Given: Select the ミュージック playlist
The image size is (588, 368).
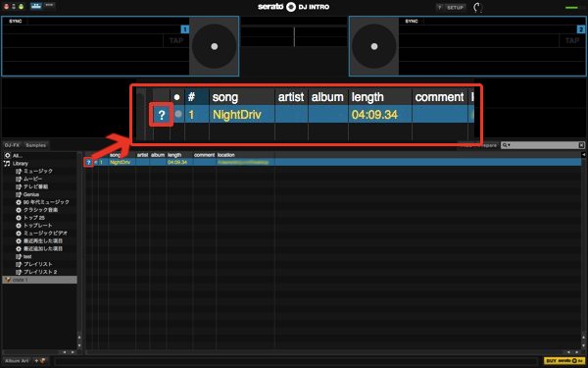Looking at the screenshot, I should pos(38,171).
